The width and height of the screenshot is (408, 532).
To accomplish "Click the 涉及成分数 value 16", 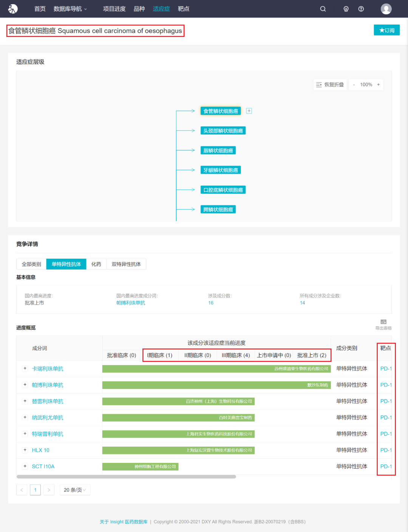I will click(x=211, y=303).
